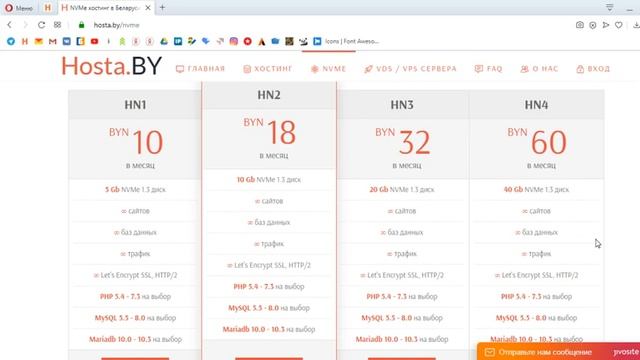This screenshot has height=360, width=640.
Task: Click the HN2 order button
Action: tap(269, 359)
